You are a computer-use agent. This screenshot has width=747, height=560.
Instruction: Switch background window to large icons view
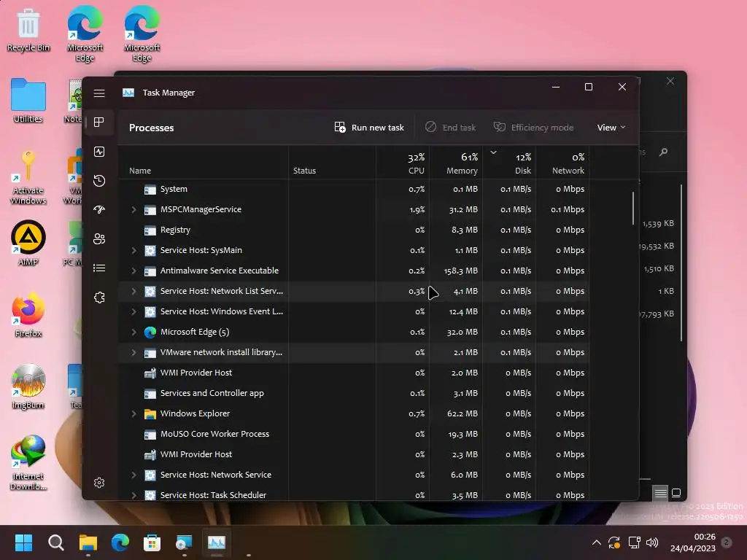(676, 493)
